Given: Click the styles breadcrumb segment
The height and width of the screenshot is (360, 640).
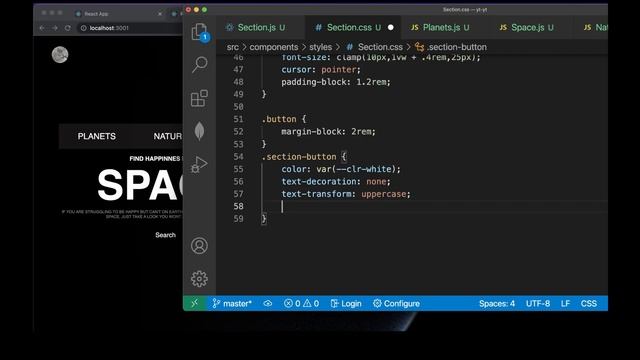Looking at the screenshot, I should click(320, 47).
